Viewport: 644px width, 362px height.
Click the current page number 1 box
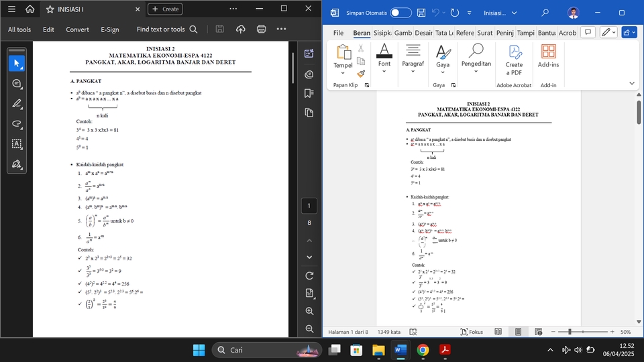click(309, 206)
